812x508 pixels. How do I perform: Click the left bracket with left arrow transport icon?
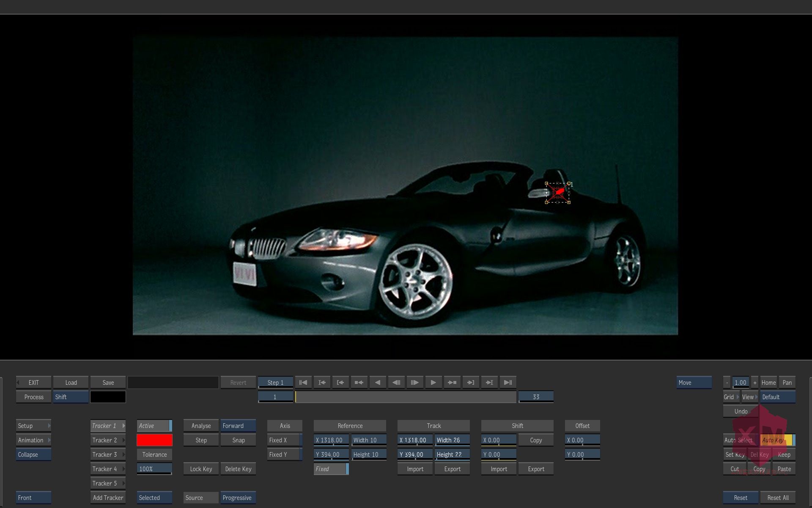[x=340, y=382]
